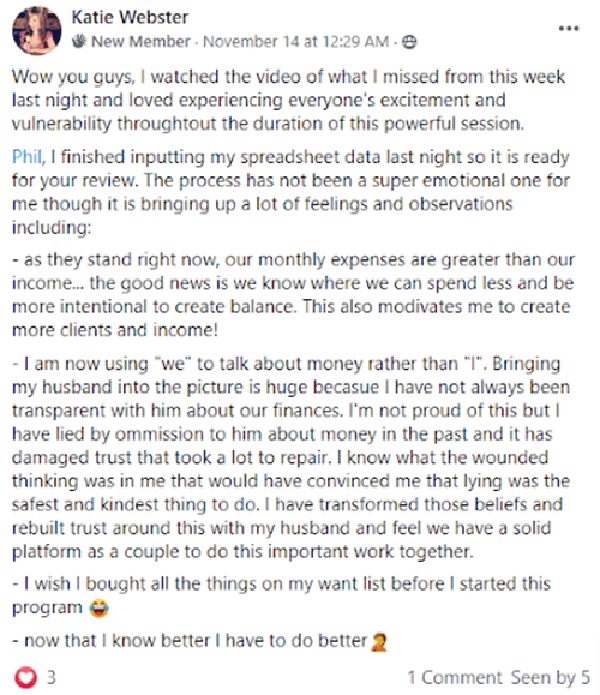Click the want list bullet text

pyautogui.click(x=281, y=596)
